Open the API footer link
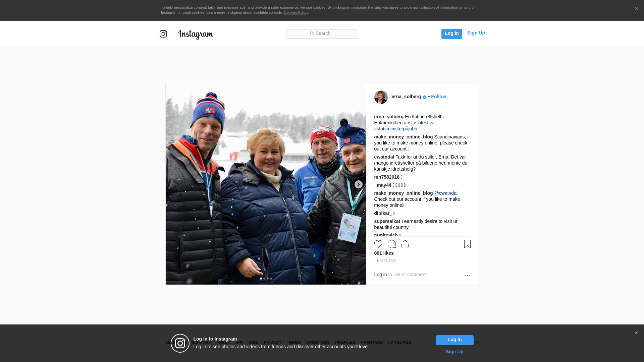Screen dimensions: 644x362 (x=238, y=343)
